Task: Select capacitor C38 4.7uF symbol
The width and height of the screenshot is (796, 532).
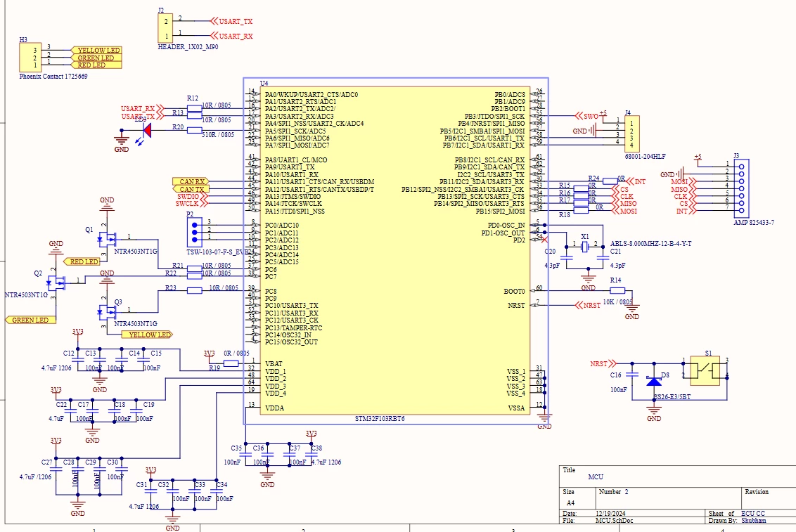Action: click(312, 455)
